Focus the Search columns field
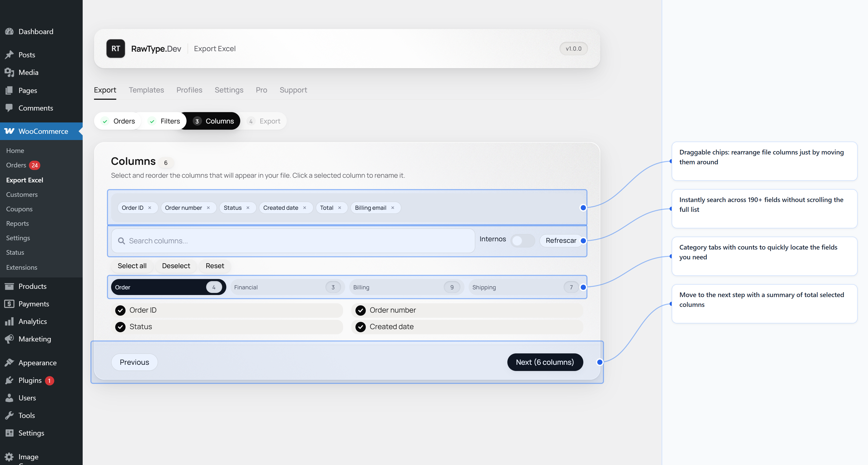The width and height of the screenshot is (868, 465). tap(293, 241)
